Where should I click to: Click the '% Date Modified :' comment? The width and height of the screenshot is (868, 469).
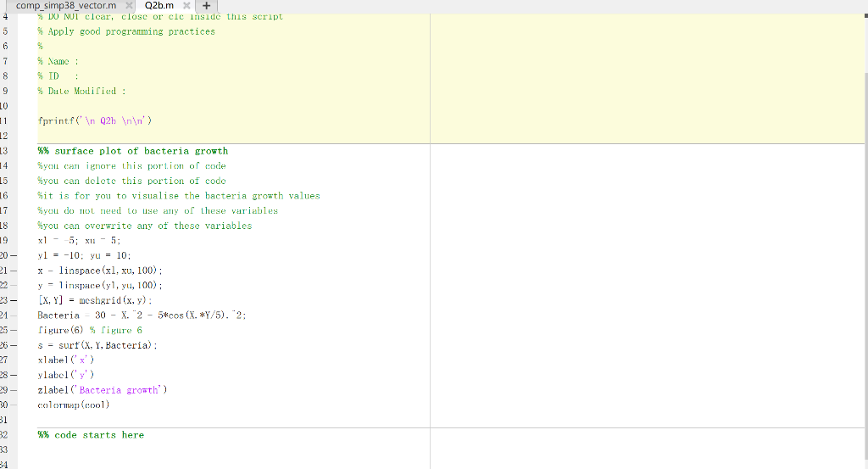pos(81,92)
